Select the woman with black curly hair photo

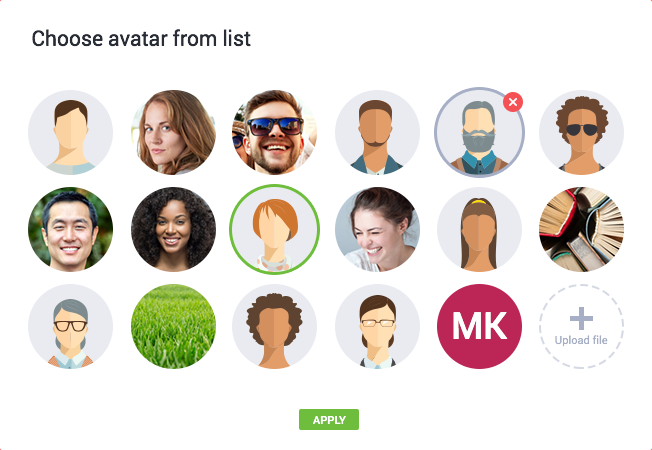pos(173,229)
